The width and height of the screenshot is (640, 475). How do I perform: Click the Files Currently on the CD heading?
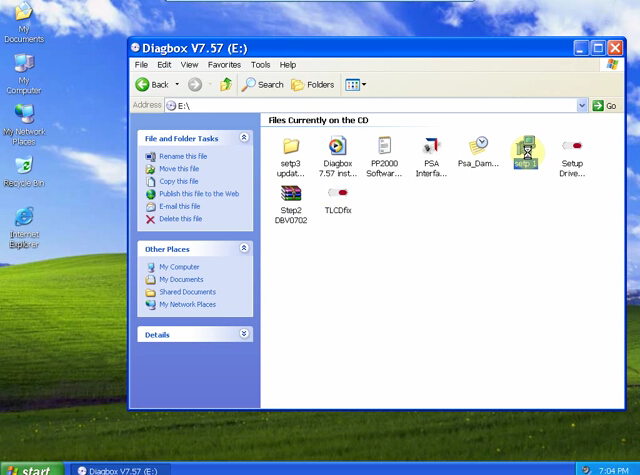[318, 120]
